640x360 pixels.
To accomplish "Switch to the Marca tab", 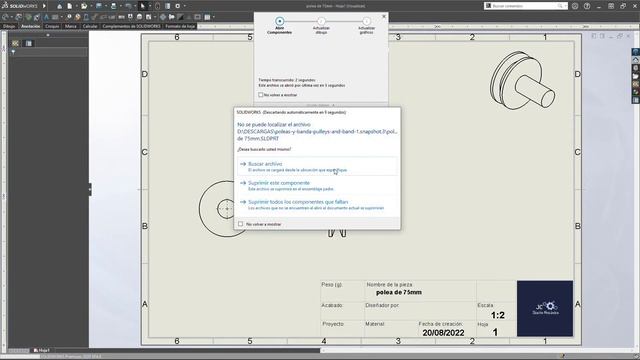I will click(71, 26).
